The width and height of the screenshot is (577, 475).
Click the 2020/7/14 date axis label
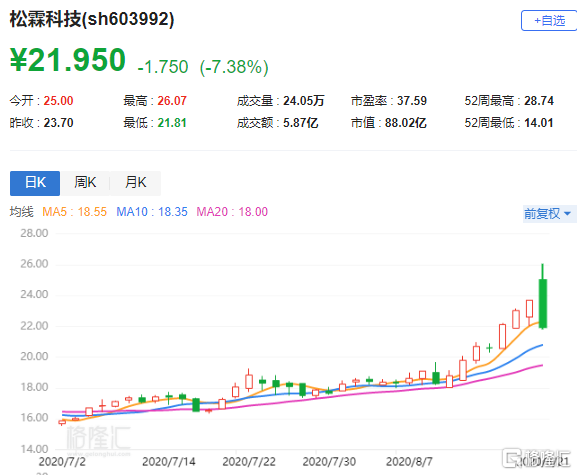[x=169, y=461]
